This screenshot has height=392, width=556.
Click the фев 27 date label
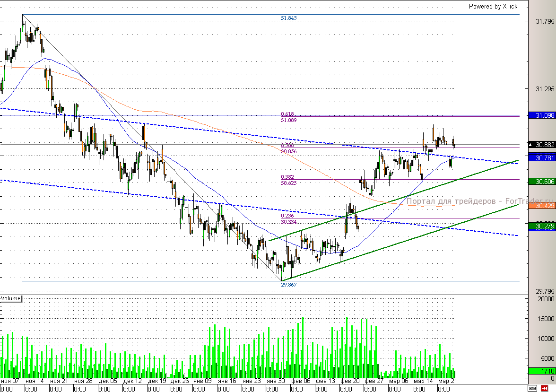click(374, 381)
